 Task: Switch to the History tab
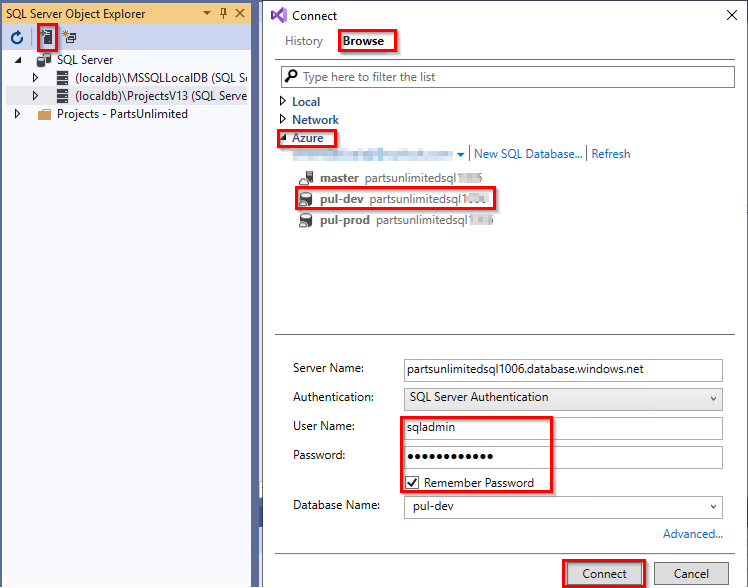pyautogui.click(x=304, y=41)
